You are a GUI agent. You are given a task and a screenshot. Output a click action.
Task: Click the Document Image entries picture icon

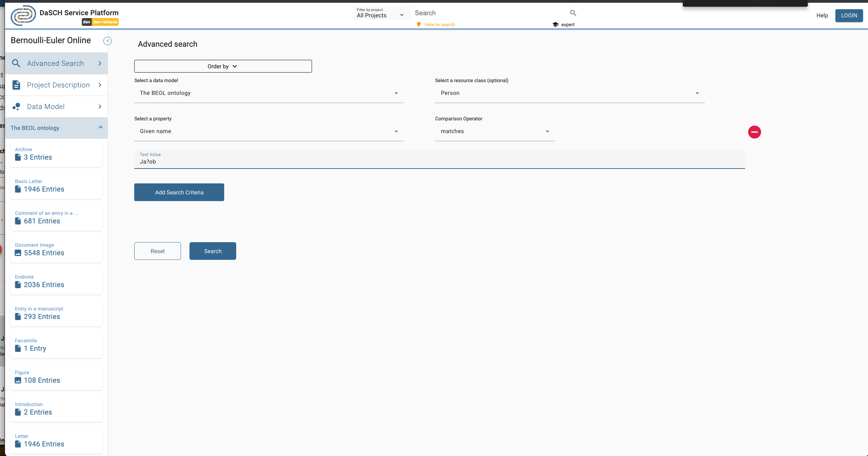18,253
